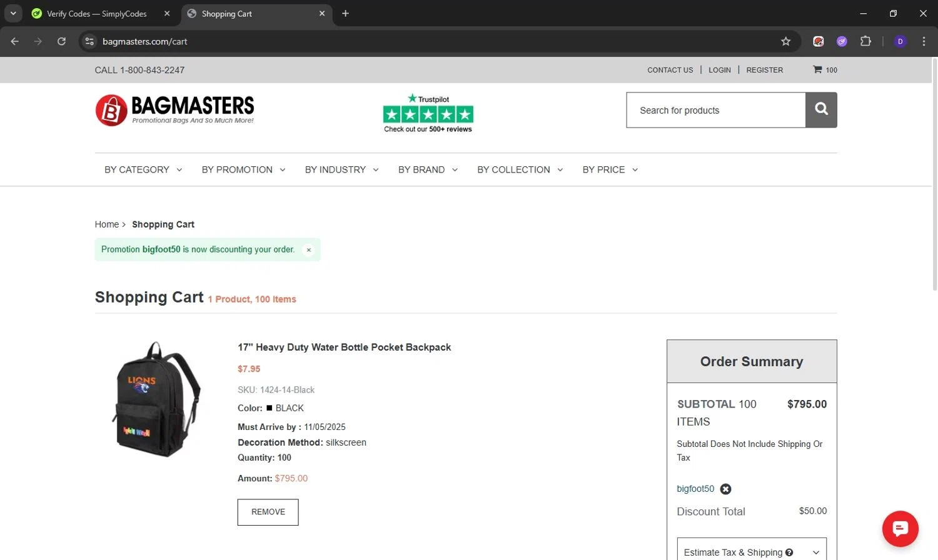938x560 pixels.
Task: Click the item price $7.95
Action: (x=249, y=369)
